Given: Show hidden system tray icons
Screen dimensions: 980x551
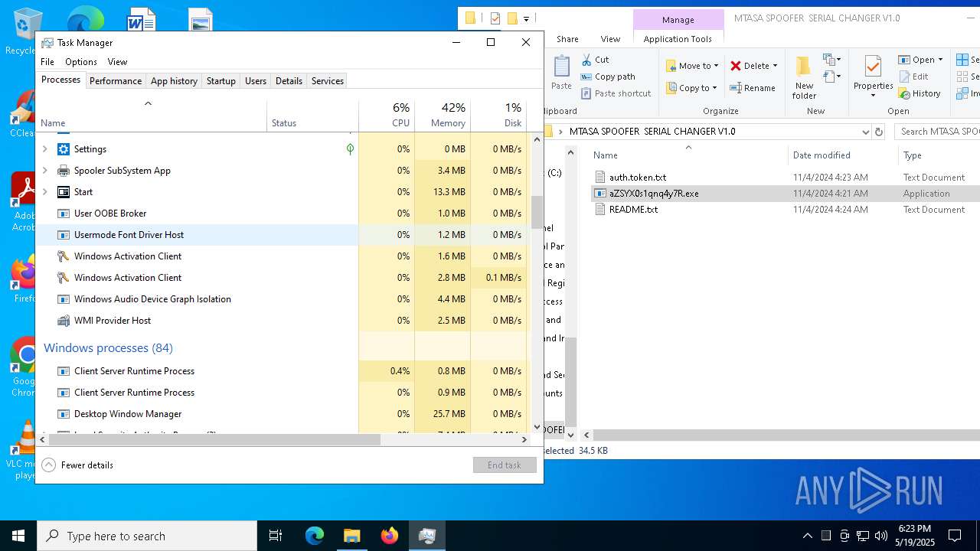Looking at the screenshot, I should tap(808, 536).
